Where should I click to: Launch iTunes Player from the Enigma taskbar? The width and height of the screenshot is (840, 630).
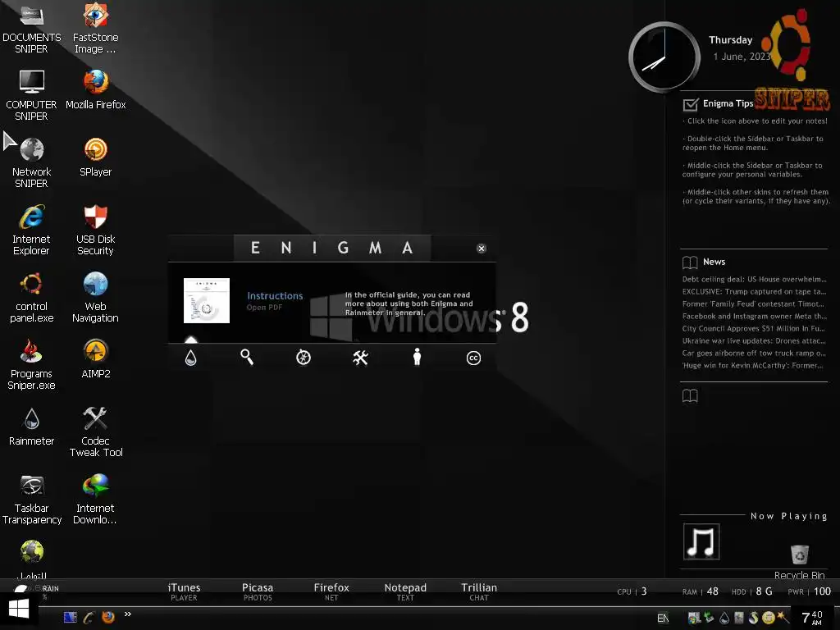point(184,591)
